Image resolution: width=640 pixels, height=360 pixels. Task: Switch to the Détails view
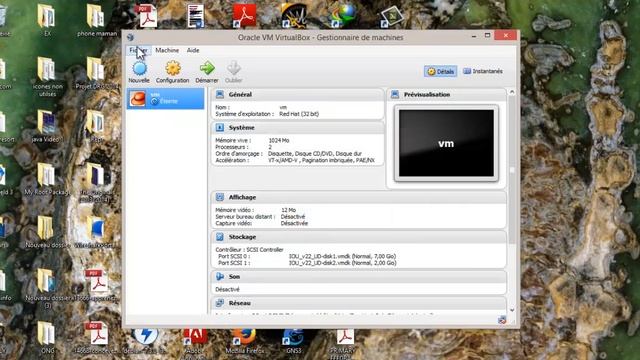[x=440, y=71]
